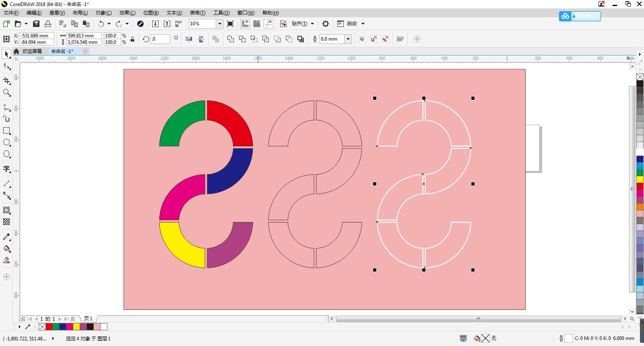The height and width of the screenshot is (346, 644).
Task: Pick the Ellipse tool
Action: tap(6, 142)
